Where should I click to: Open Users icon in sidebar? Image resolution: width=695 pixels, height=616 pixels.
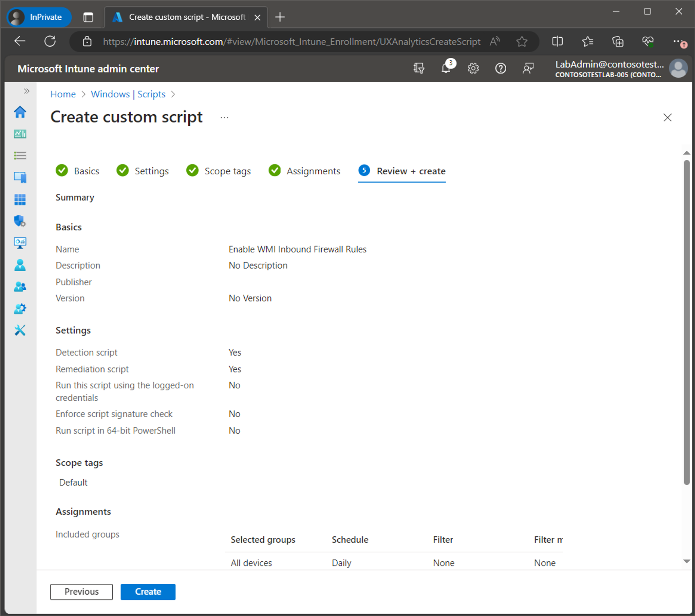coord(20,265)
